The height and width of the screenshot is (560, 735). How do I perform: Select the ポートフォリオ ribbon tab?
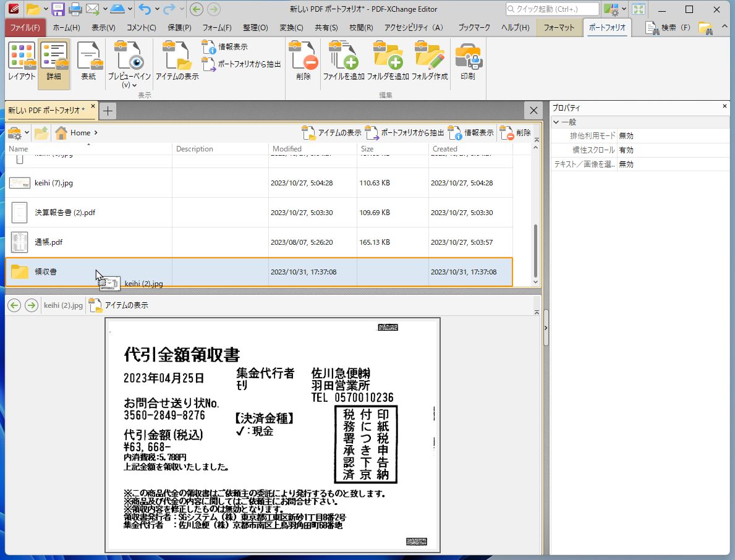point(607,28)
